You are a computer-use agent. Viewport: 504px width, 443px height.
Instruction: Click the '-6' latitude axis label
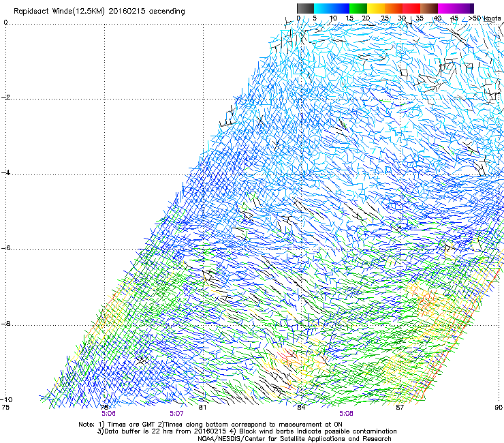point(5,247)
